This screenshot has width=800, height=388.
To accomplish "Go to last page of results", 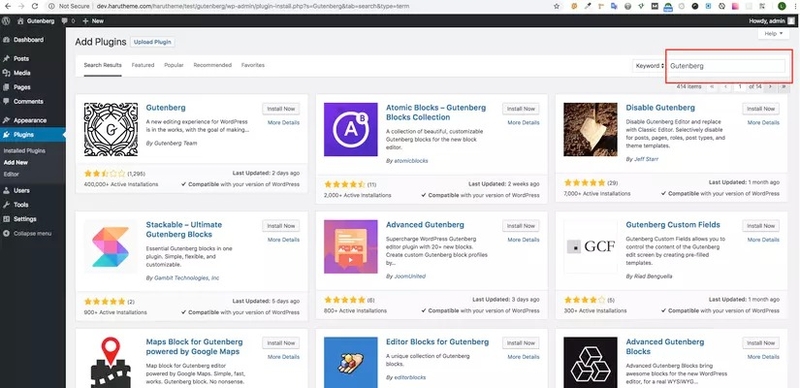I will [x=784, y=87].
